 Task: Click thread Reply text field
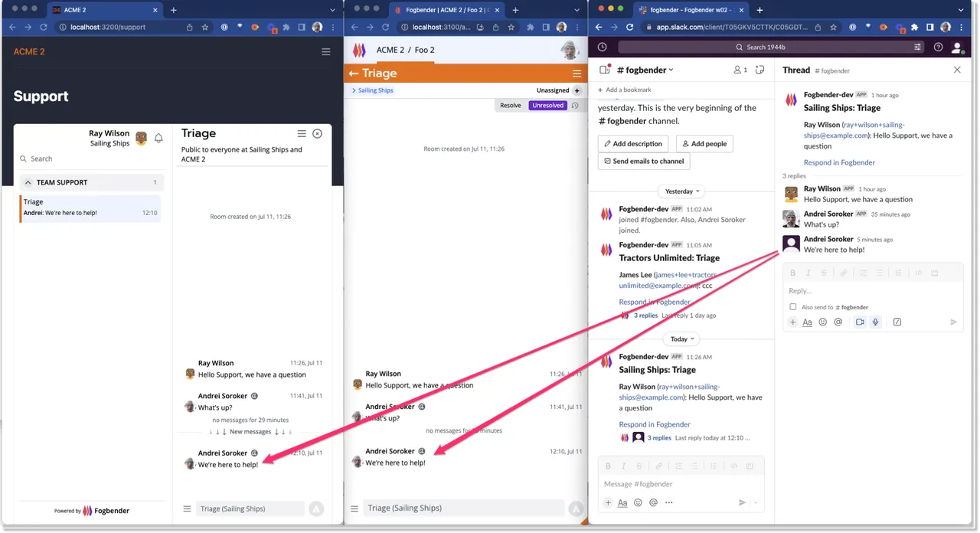873,291
